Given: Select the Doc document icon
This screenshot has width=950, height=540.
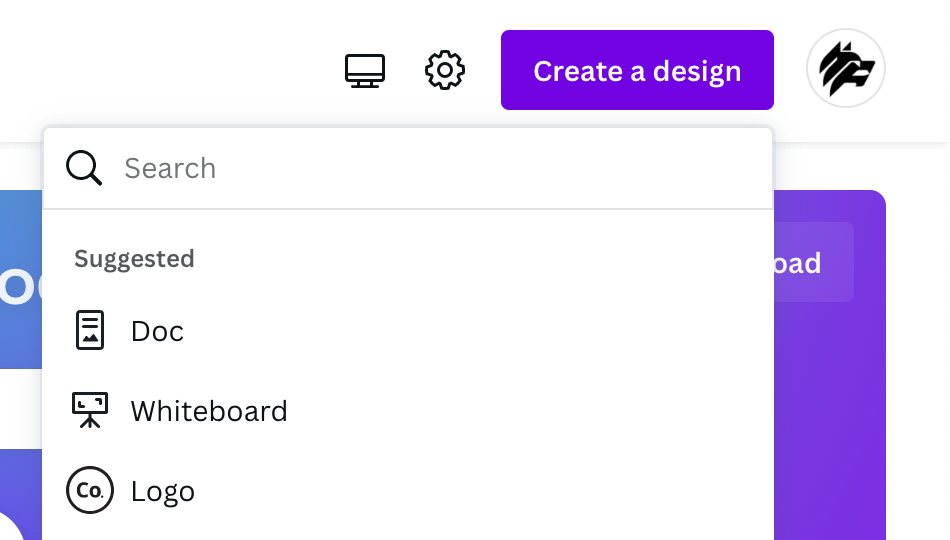Looking at the screenshot, I should click(x=90, y=330).
